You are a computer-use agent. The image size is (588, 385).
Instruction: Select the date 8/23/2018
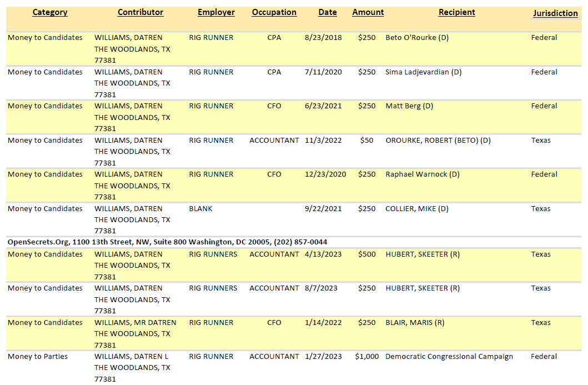[x=323, y=38]
